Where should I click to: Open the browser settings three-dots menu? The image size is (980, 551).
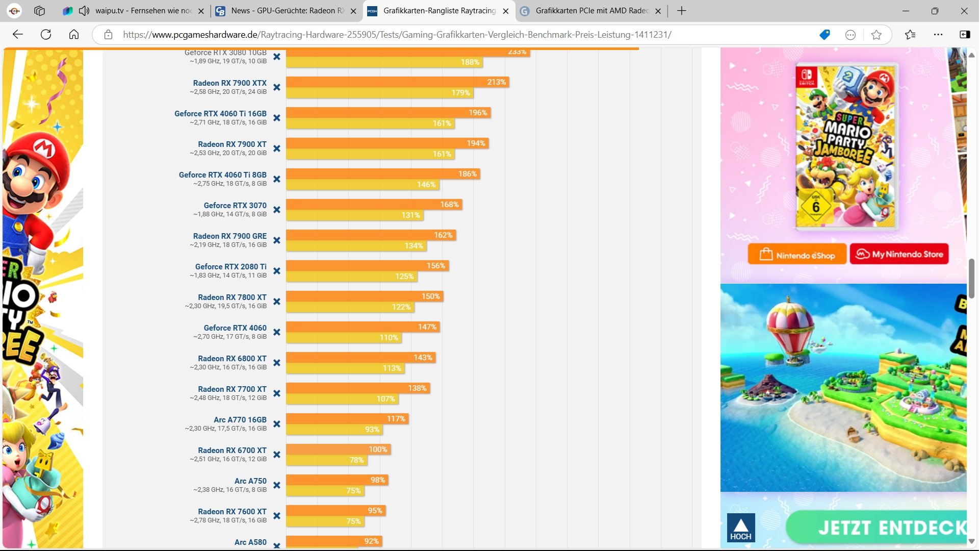click(x=938, y=35)
